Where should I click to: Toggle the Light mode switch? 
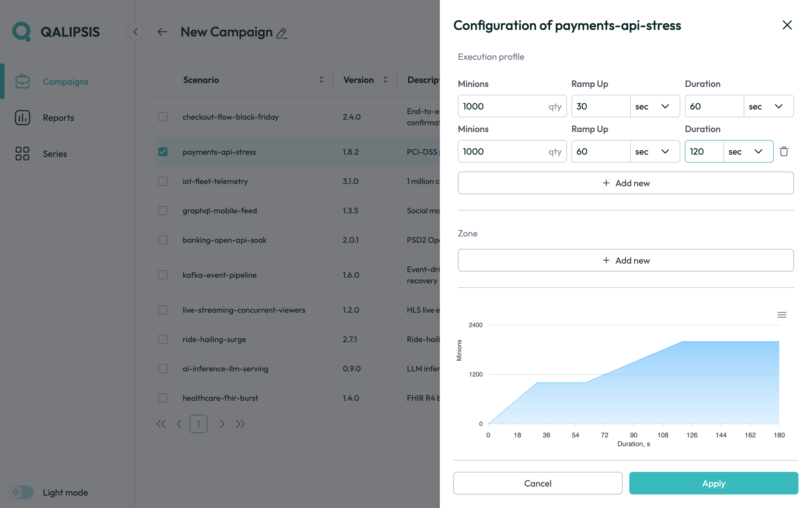[x=21, y=492]
